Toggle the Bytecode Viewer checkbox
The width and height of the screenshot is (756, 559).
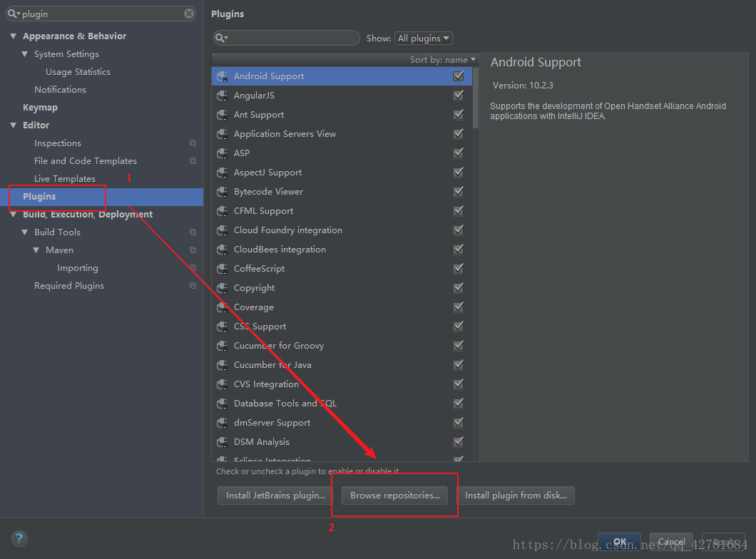coord(459,192)
